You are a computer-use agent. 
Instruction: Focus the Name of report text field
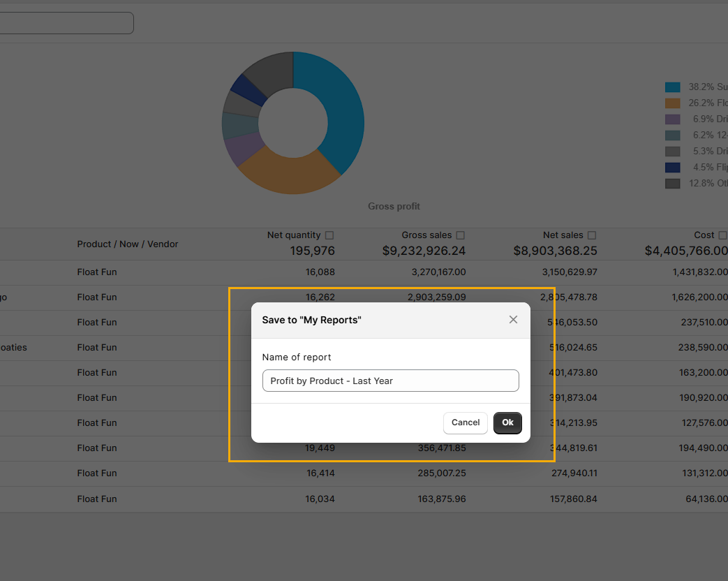click(390, 381)
